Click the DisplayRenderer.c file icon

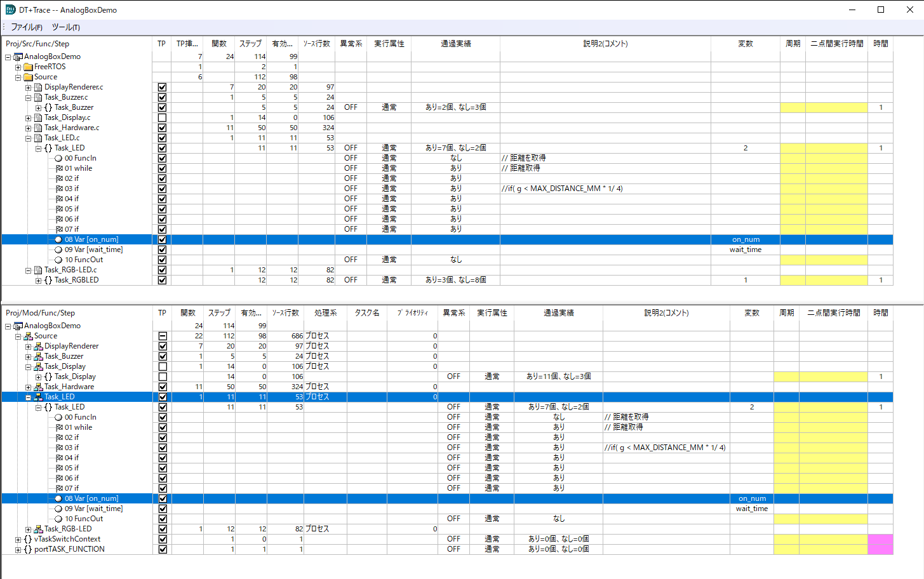click(38, 87)
